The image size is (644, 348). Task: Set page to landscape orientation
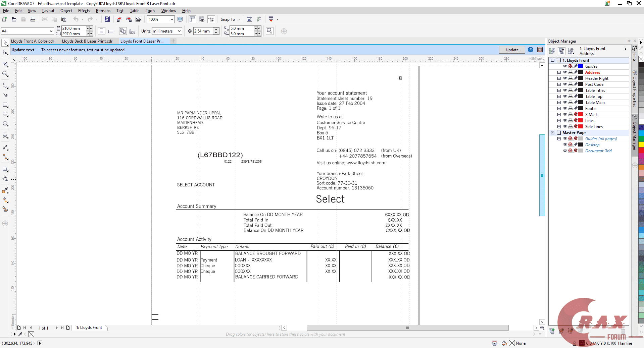111,31
